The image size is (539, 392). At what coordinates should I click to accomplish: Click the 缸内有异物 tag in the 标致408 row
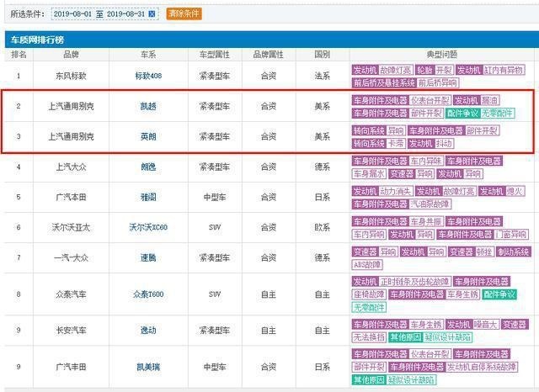[504, 71]
